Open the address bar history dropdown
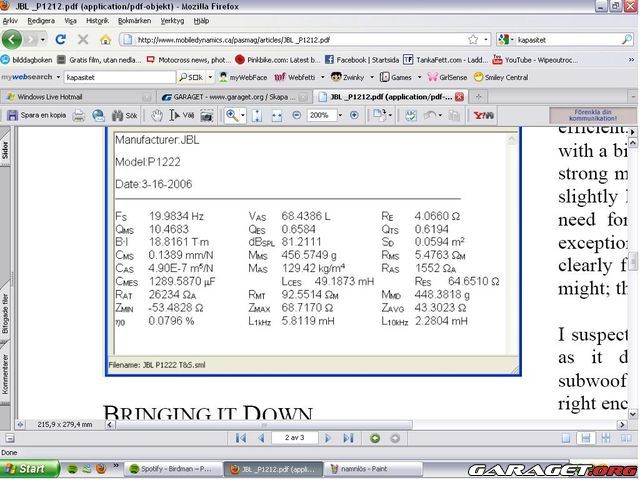Viewport: 640px width, 480px height. coord(486,40)
